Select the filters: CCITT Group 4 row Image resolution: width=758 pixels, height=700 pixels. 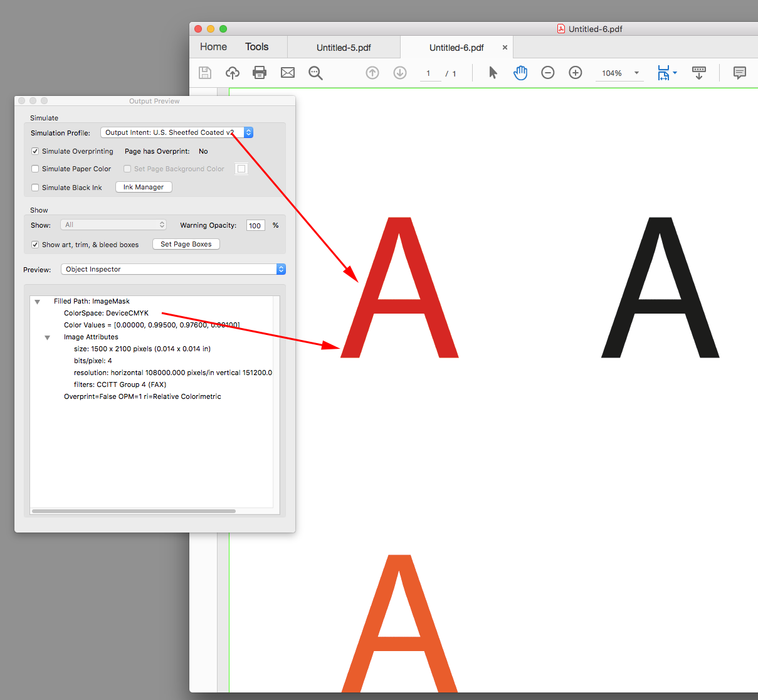point(120,384)
